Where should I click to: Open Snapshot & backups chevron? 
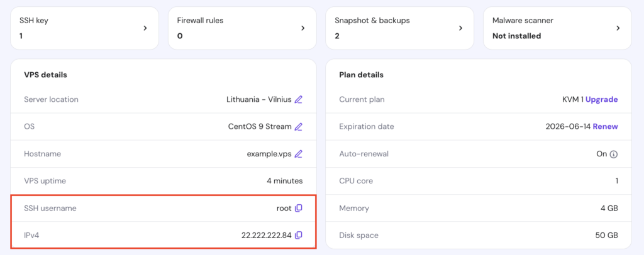pos(460,28)
